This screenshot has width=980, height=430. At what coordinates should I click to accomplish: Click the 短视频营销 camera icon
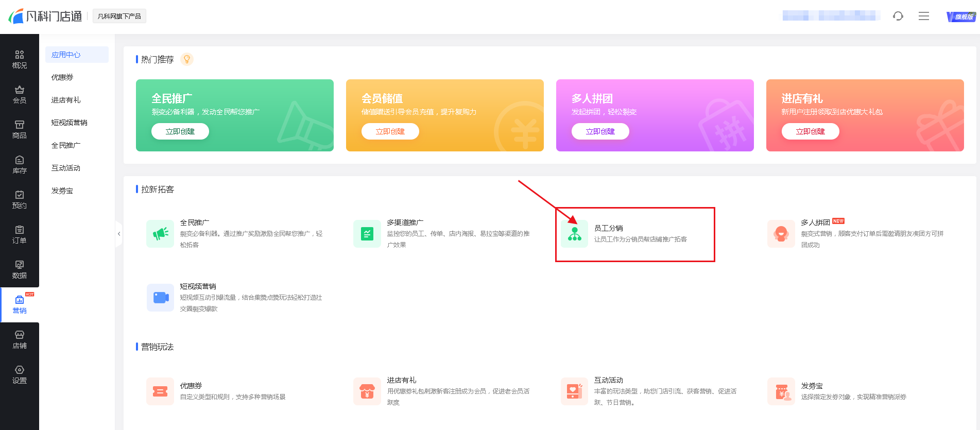[x=160, y=298]
